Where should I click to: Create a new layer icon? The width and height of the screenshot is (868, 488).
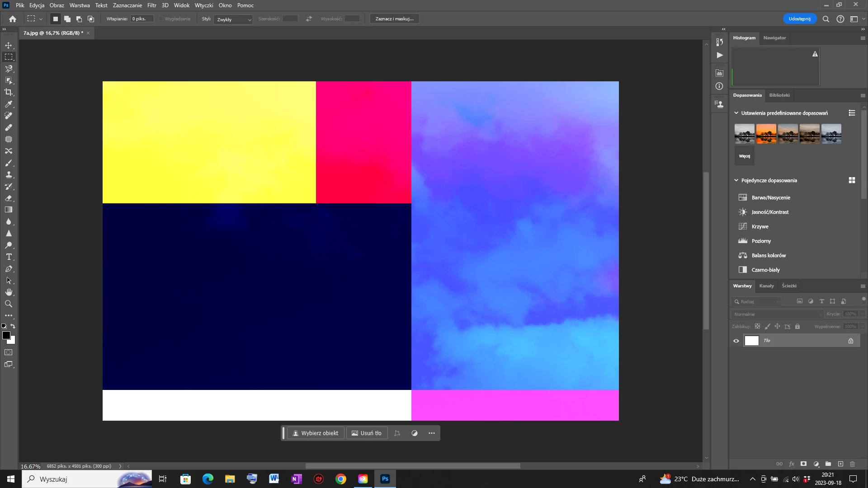(840, 464)
